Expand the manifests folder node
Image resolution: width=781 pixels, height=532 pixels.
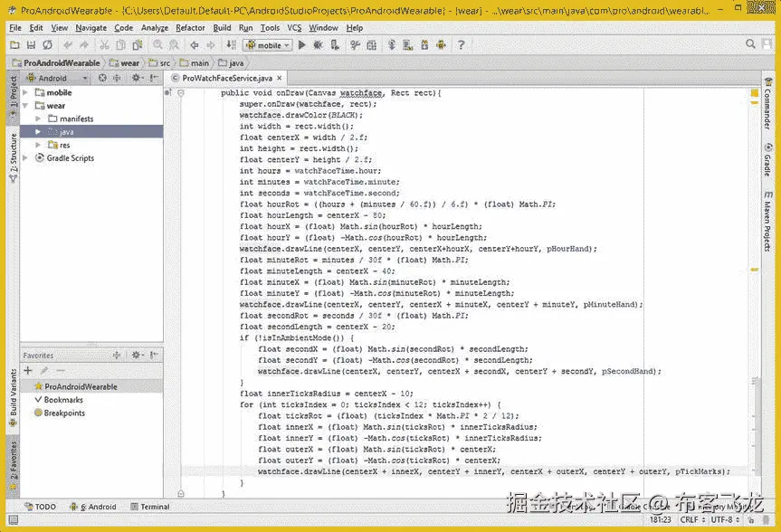pyautogui.click(x=38, y=119)
